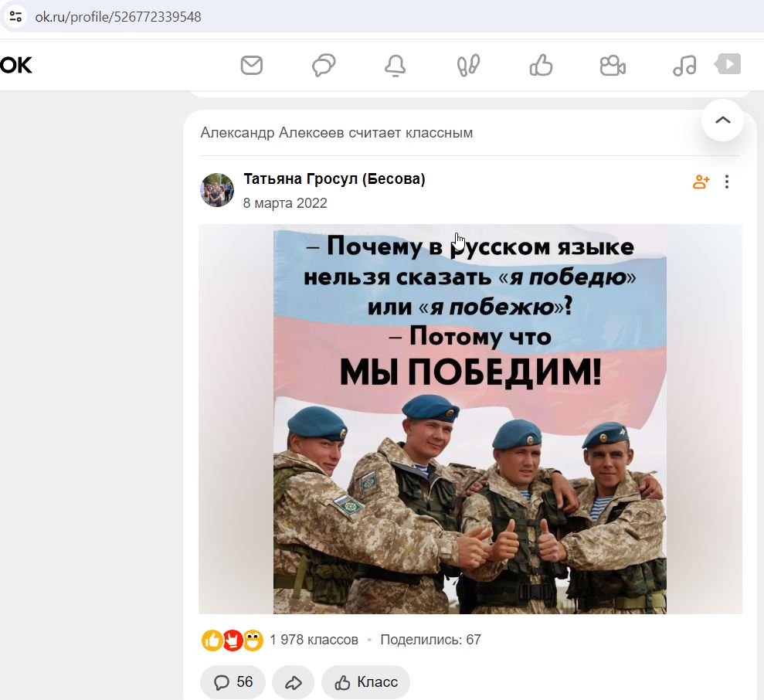Add Татьяна Гросул as friend icon

(701, 182)
